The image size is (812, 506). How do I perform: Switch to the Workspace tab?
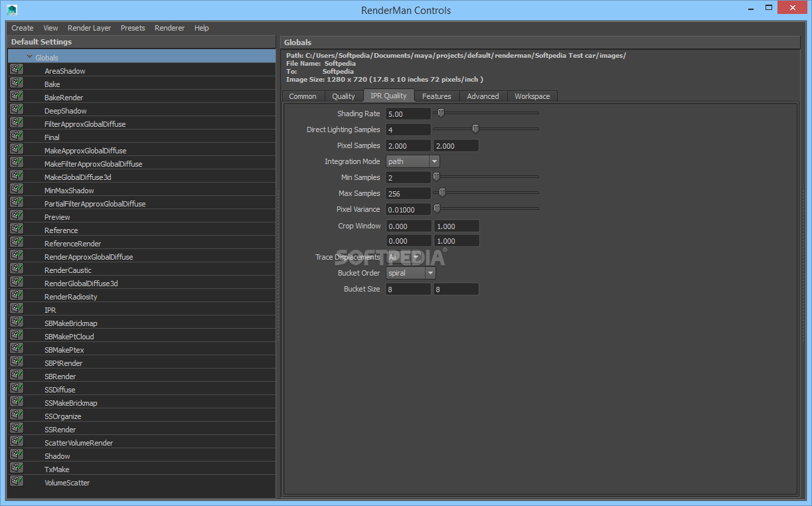click(532, 96)
